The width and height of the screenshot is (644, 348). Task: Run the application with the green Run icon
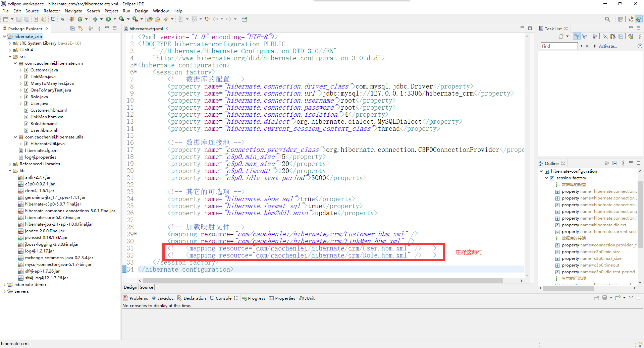tap(108, 19)
